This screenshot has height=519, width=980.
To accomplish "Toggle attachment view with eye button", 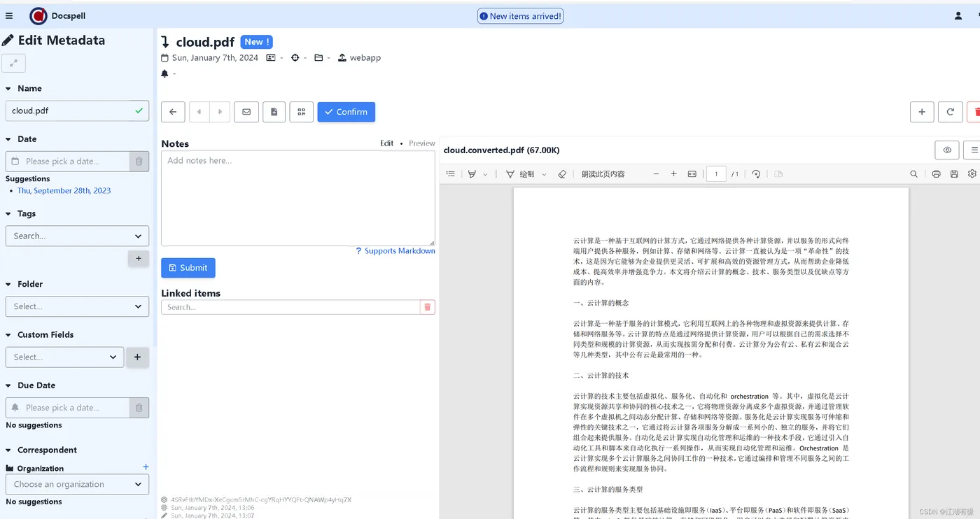I will click(947, 150).
